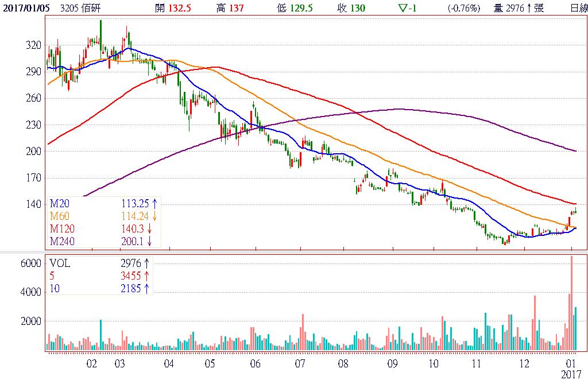This screenshot has height=380, width=588.
Task: Click the down arrow beside M240 value
Action: (x=150, y=241)
